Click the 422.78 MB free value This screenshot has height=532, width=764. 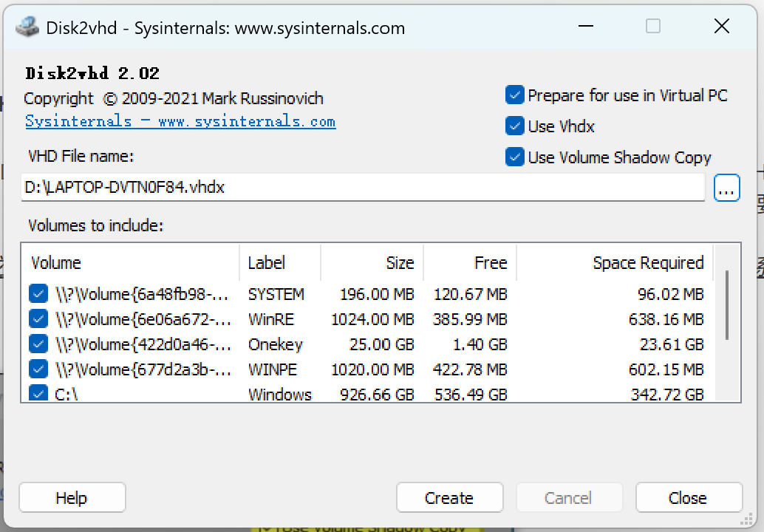tap(470, 369)
